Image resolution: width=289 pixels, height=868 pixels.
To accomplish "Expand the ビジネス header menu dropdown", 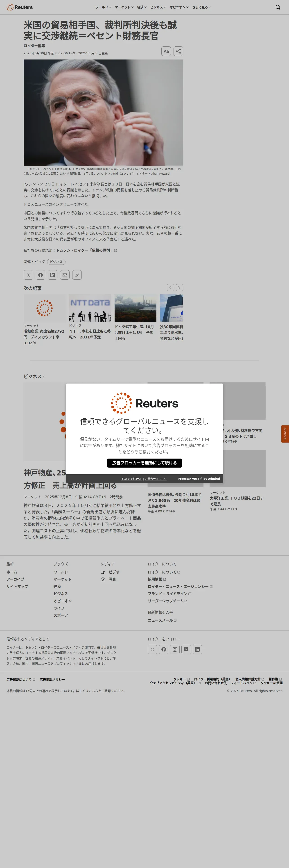I will point(158,7).
